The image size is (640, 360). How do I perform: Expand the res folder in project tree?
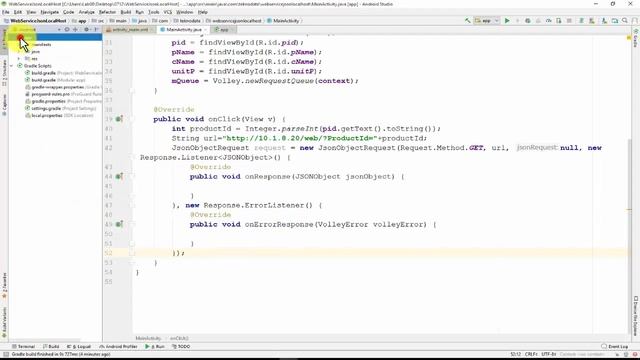click(19, 59)
